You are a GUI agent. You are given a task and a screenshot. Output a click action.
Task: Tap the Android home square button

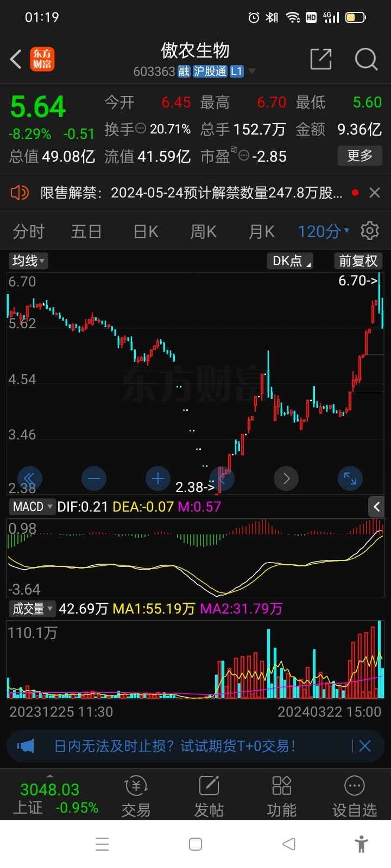click(195, 844)
